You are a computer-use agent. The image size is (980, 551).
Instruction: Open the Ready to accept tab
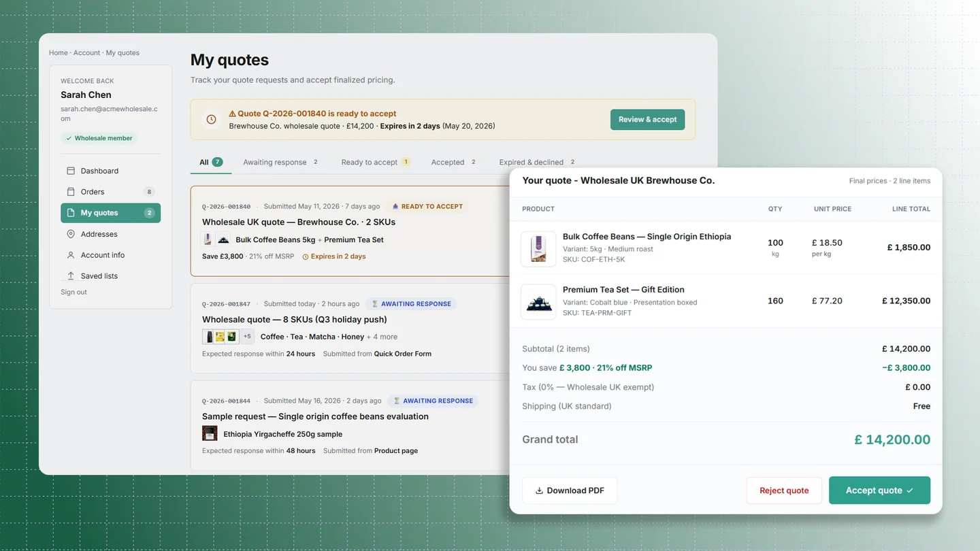coord(376,162)
